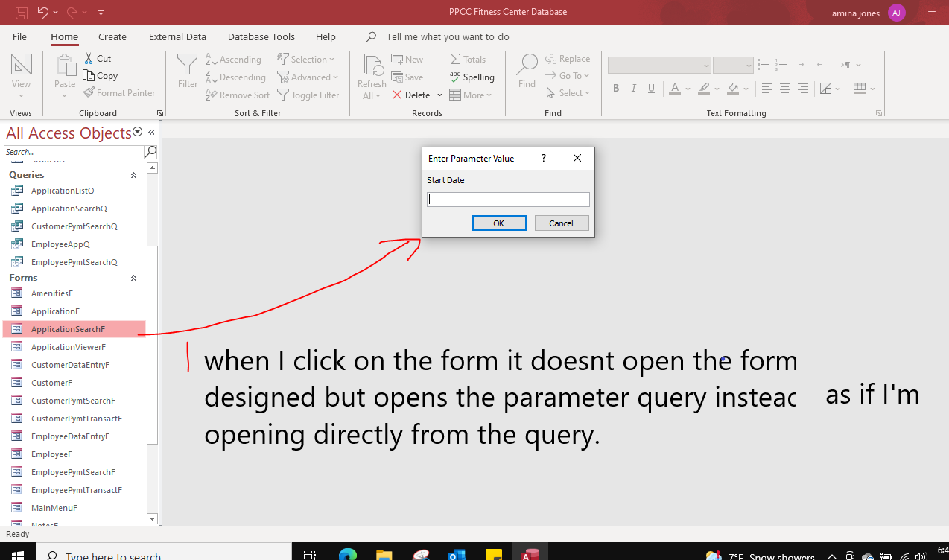Select the Format Painter tool
The height and width of the screenshot is (560, 949).
[x=120, y=92]
